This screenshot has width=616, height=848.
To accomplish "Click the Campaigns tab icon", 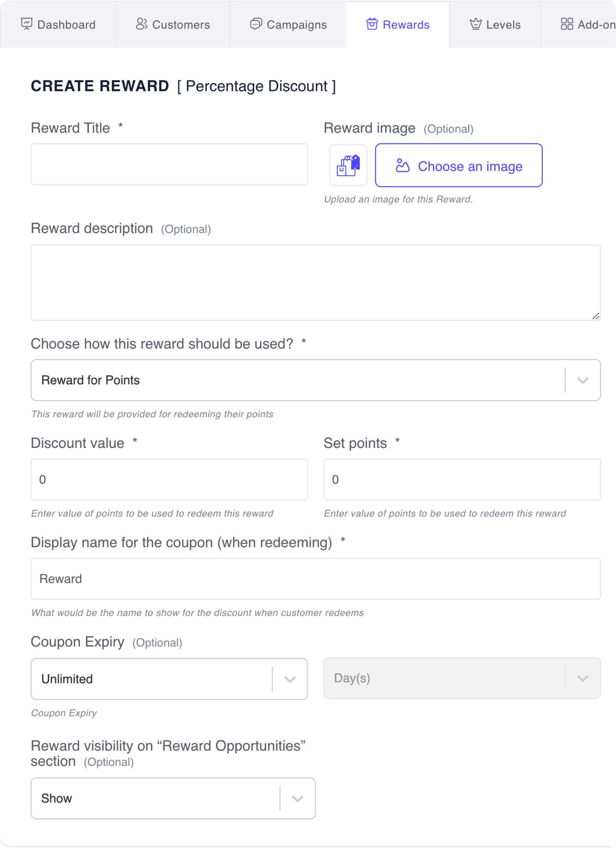I will 253,24.
